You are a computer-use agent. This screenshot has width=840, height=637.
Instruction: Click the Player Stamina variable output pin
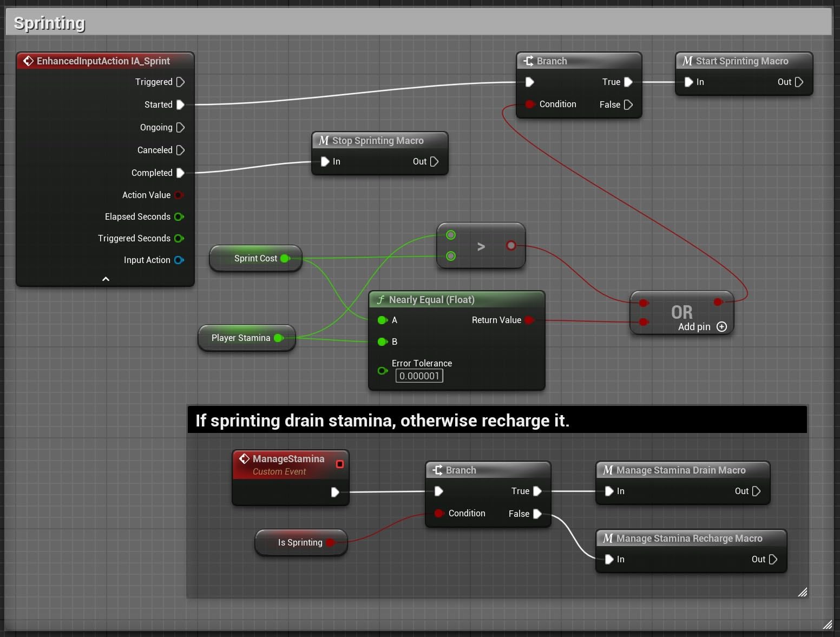click(x=279, y=338)
